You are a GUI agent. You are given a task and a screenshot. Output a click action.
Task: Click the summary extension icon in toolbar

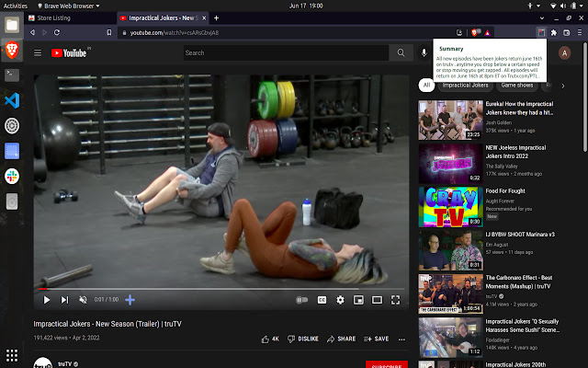pyautogui.click(x=541, y=33)
